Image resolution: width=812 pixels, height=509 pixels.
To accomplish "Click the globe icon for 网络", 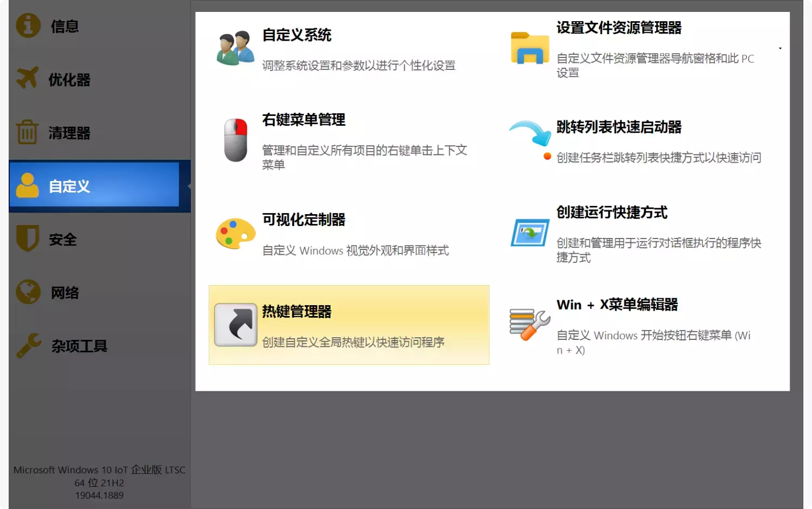I will tap(27, 292).
